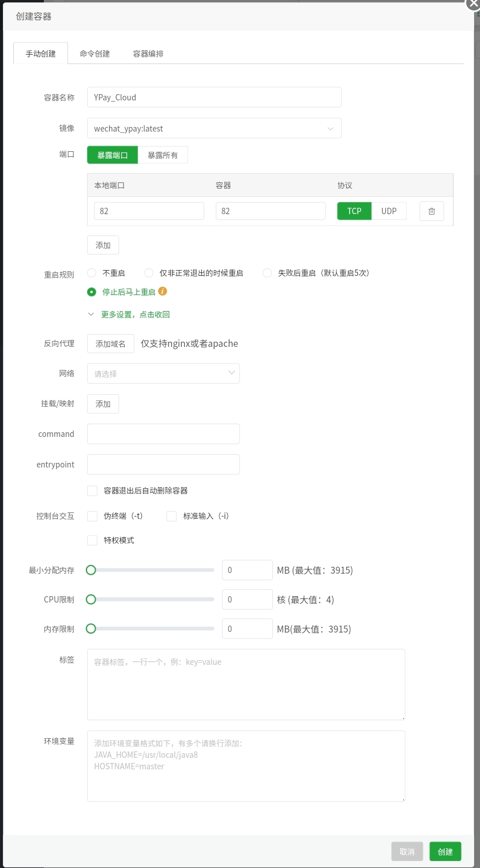
Task: Click the dialog close X icon
Action: pyautogui.click(x=472, y=5)
